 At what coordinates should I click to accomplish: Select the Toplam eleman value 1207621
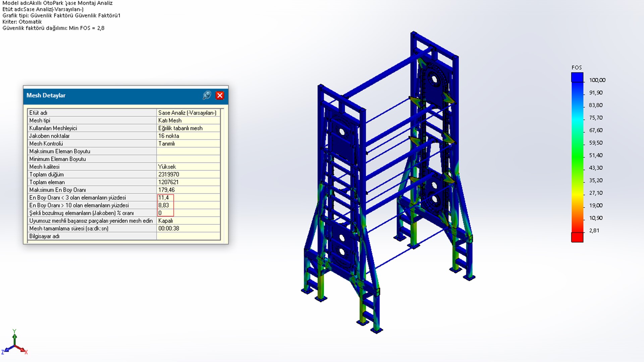tap(168, 182)
